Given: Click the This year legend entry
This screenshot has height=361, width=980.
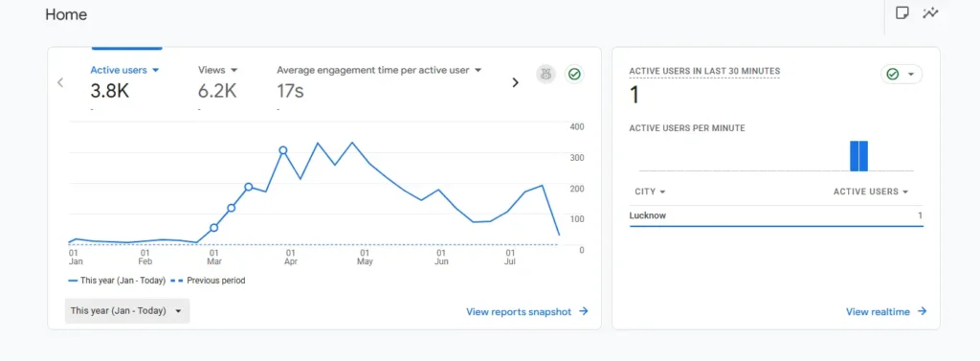Looking at the screenshot, I should tap(117, 281).
